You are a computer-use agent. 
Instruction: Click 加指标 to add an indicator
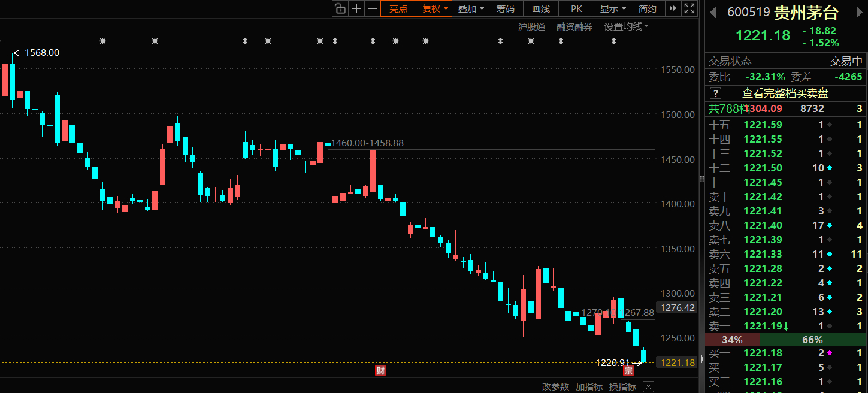[589, 387]
